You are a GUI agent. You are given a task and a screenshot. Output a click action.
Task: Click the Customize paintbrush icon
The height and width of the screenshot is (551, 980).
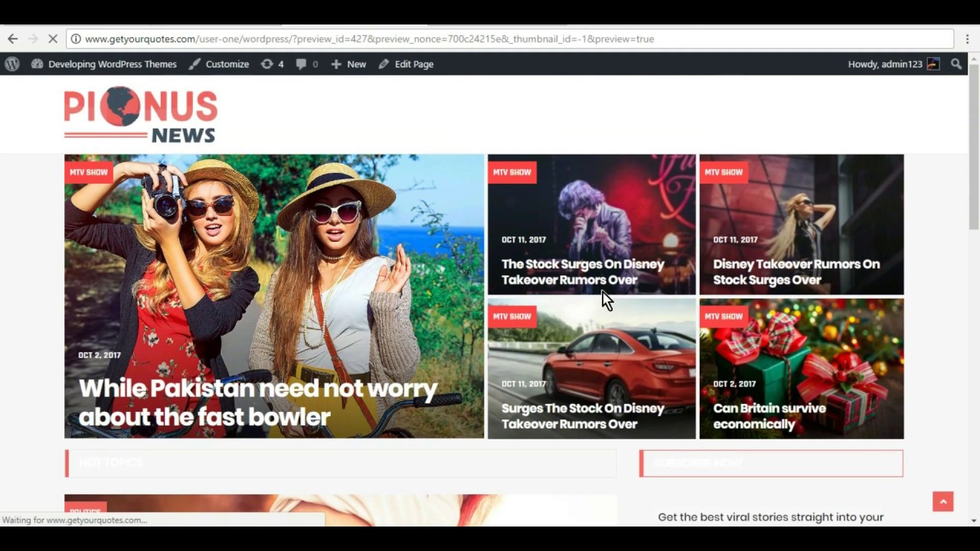pyautogui.click(x=194, y=64)
